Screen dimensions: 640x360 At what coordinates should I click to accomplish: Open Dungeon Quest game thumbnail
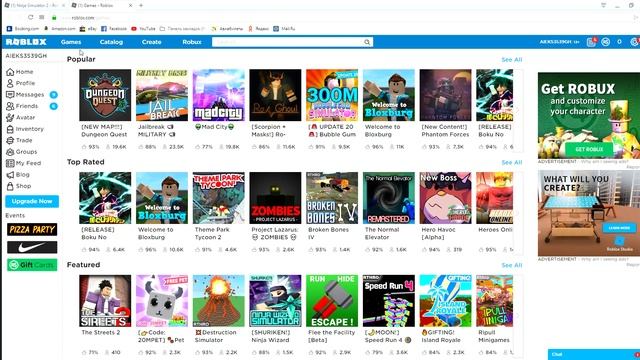[105, 95]
